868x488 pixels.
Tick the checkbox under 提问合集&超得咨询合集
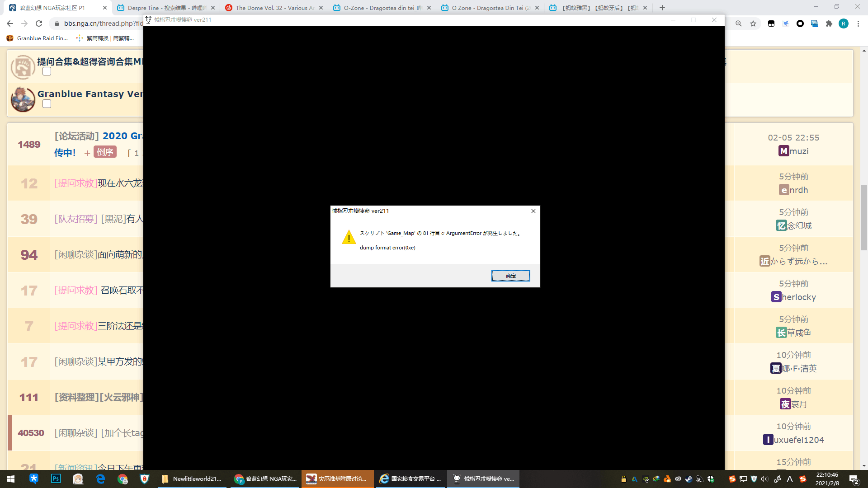[47, 71]
